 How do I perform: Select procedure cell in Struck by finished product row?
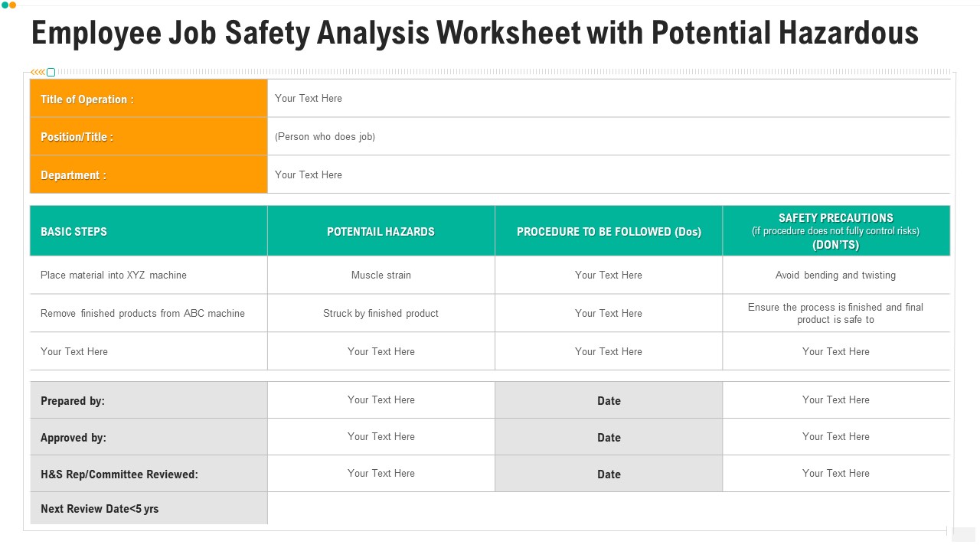[x=609, y=313]
